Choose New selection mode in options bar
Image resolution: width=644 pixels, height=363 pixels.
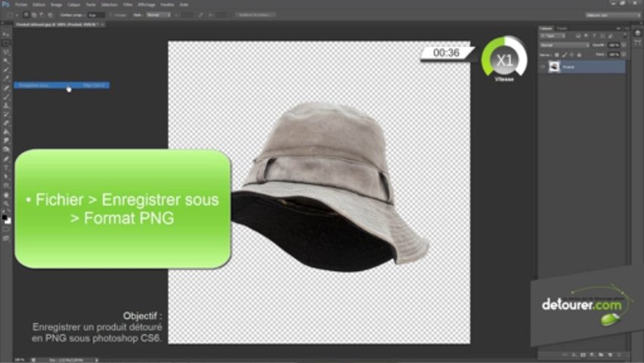pos(26,15)
